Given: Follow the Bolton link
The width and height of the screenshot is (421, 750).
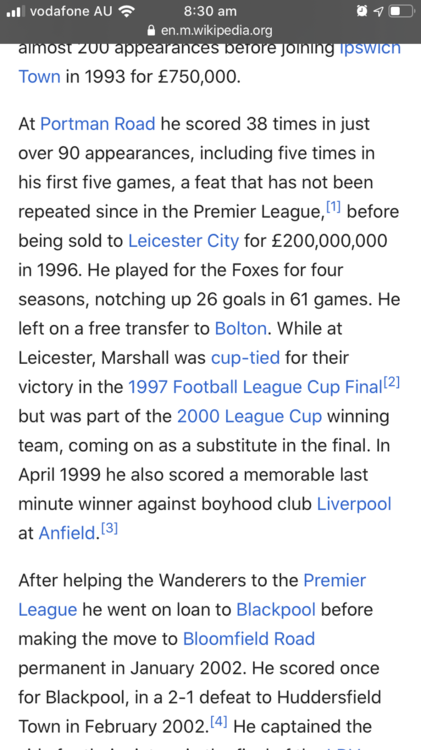Looking at the screenshot, I should point(241,329).
